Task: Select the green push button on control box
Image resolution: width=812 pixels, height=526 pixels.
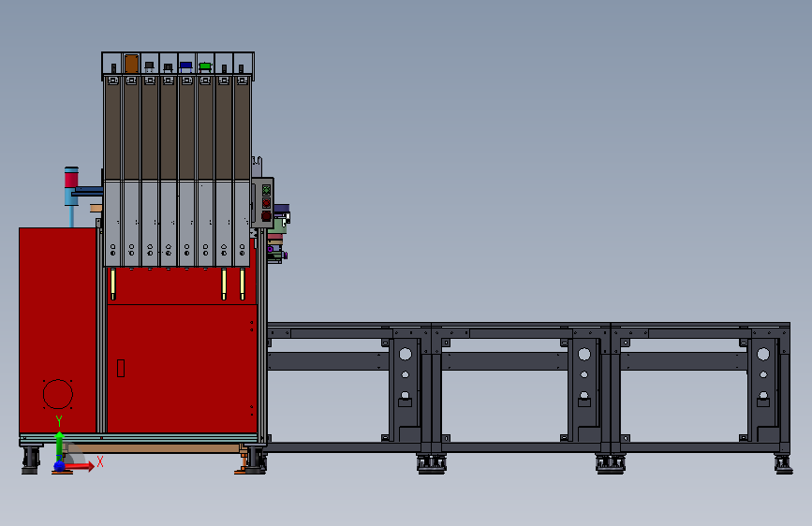Action: click(266, 190)
